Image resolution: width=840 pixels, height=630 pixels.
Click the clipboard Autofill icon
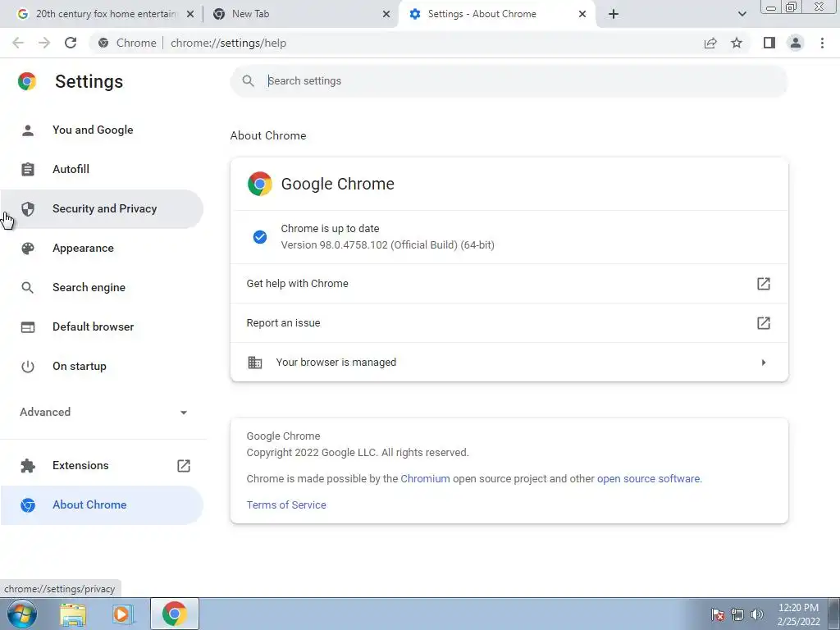(x=28, y=169)
